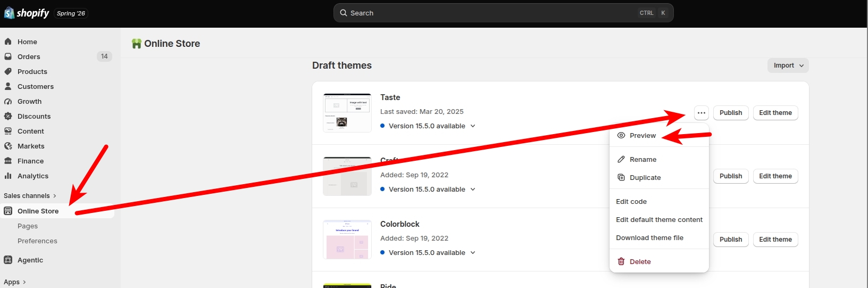Viewport: 868px width, 288px height.
Task: Click the red trash icon beside Delete
Action: coord(621,261)
